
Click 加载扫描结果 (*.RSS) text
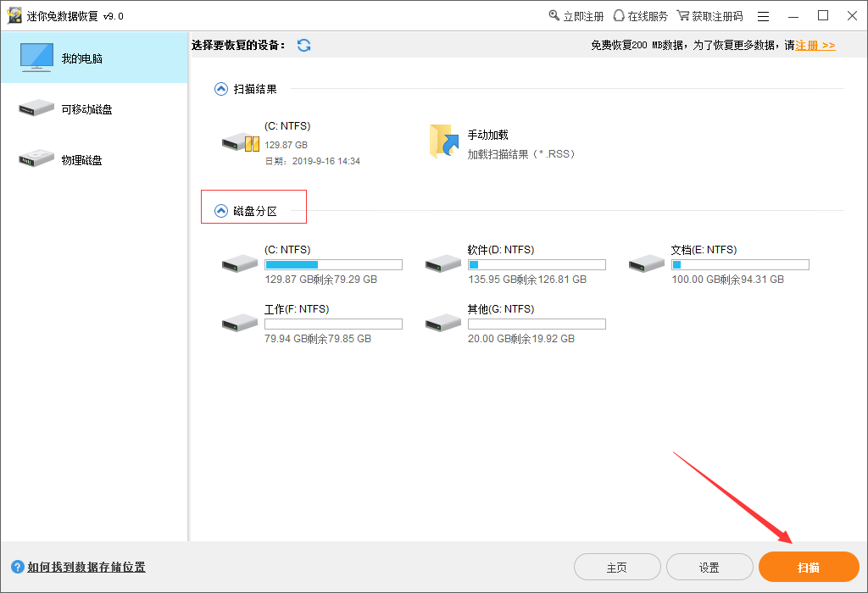tap(522, 154)
